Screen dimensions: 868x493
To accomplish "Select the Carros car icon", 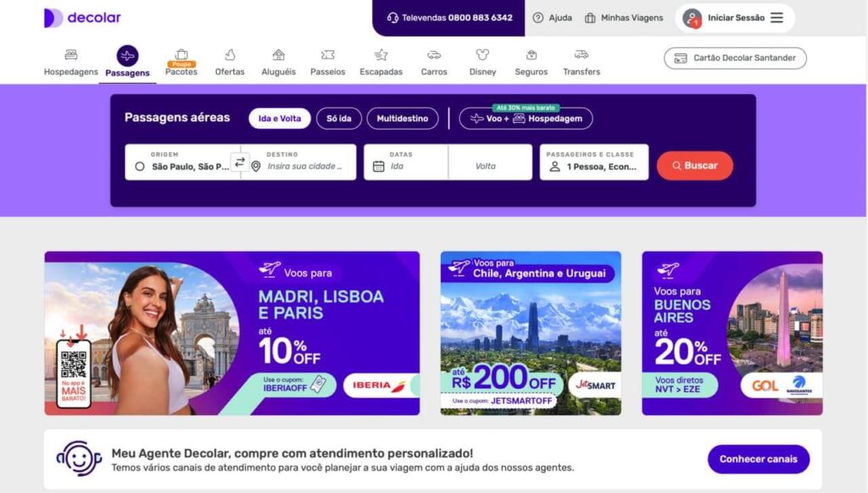I will 434,55.
